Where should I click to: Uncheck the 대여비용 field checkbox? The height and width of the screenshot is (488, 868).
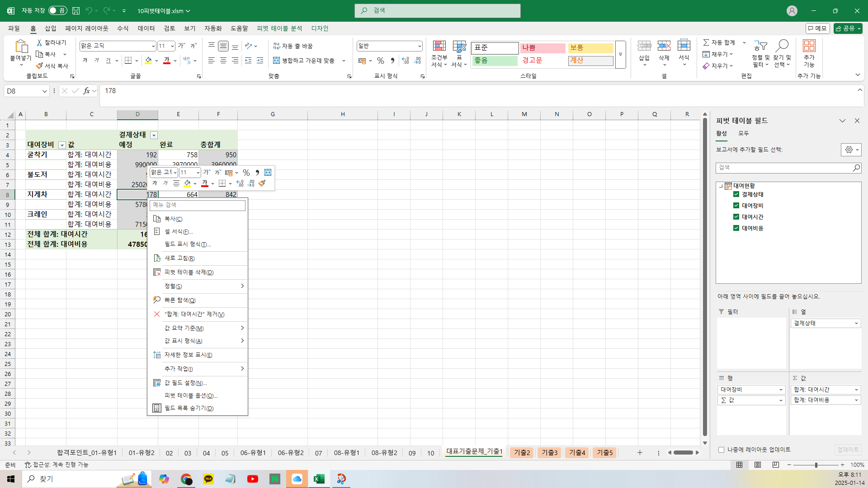pos(736,228)
